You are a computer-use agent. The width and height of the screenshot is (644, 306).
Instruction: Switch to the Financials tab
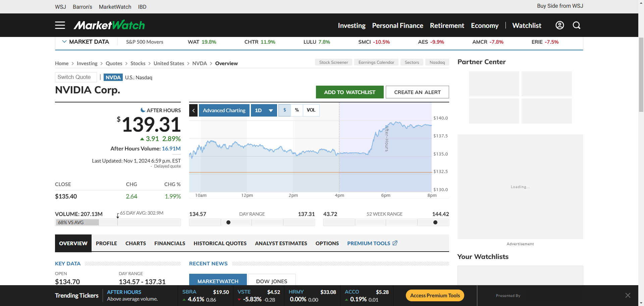pyautogui.click(x=170, y=243)
